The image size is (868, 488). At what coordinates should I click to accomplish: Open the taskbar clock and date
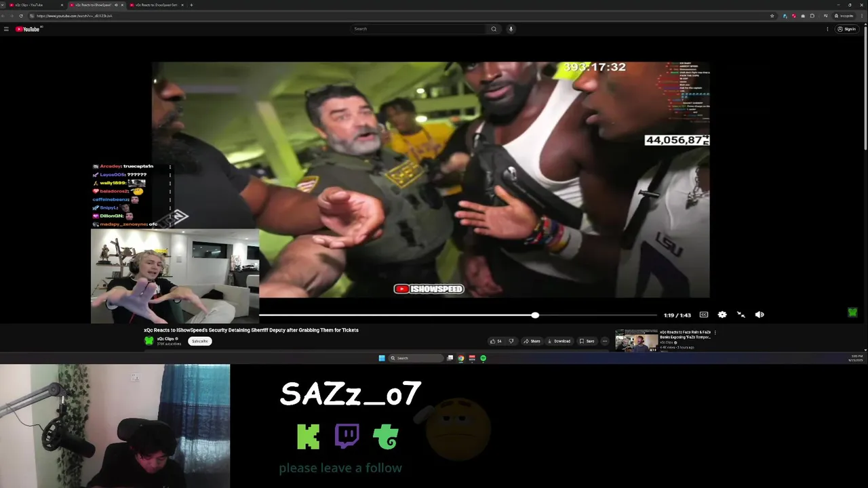(856, 358)
